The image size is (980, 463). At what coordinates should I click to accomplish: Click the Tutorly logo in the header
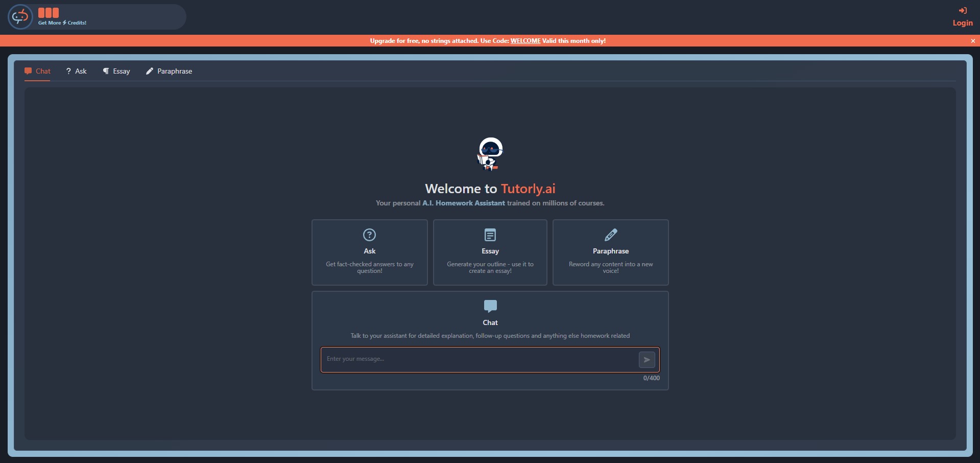[x=20, y=17]
